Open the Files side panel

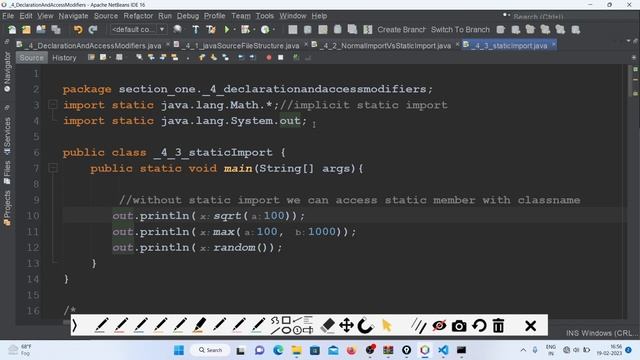click(x=7, y=172)
